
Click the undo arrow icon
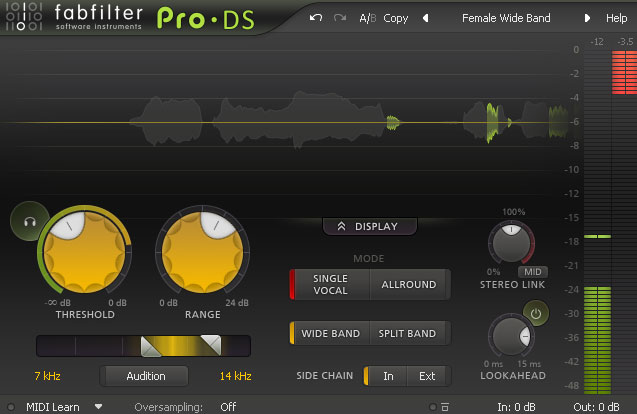point(316,18)
